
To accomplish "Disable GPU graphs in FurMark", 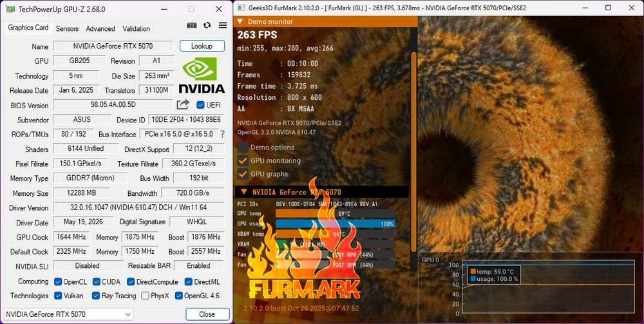I will click(243, 174).
